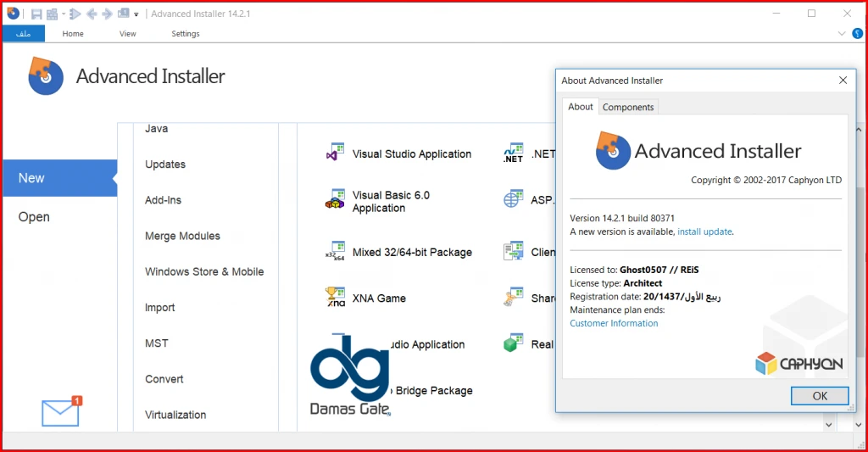Viewport: 868px width, 452px height.
Task: Close the About Advanced Installer dialog
Action: (843, 81)
